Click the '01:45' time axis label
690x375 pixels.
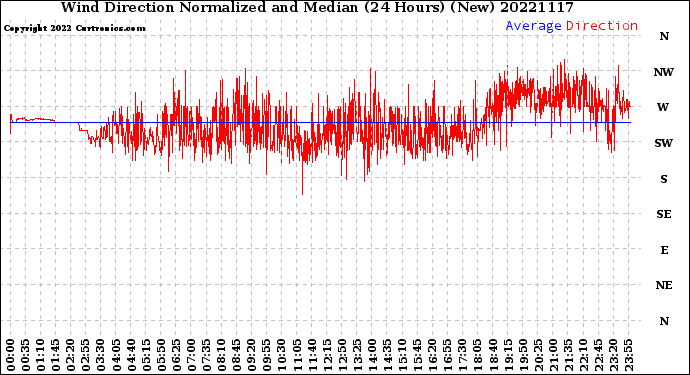(x=56, y=355)
